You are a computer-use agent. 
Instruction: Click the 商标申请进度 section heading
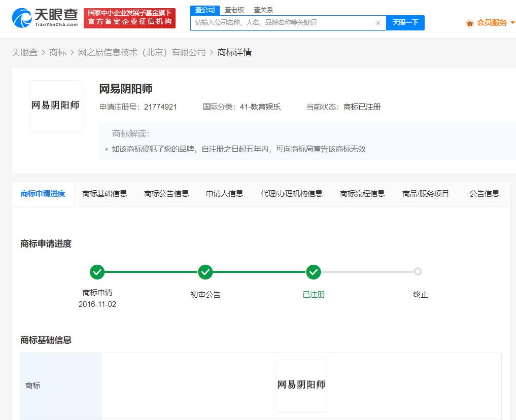(46, 243)
